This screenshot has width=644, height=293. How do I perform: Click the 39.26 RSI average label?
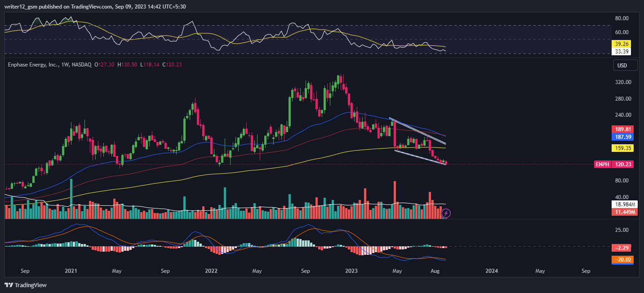(x=621, y=44)
